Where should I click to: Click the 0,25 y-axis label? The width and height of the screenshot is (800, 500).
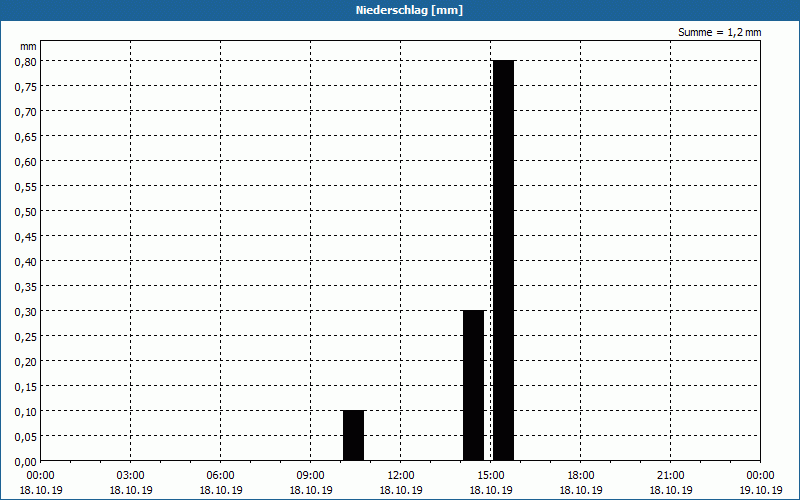tap(26, 337)
